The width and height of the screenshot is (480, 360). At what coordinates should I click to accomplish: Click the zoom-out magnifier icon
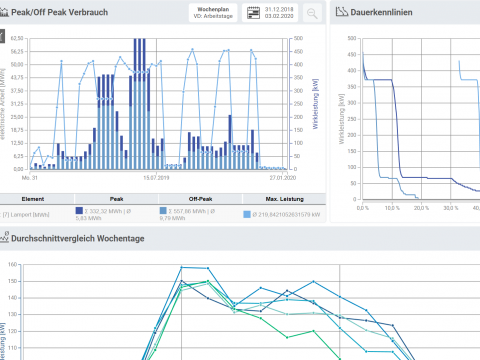point(312,13)
